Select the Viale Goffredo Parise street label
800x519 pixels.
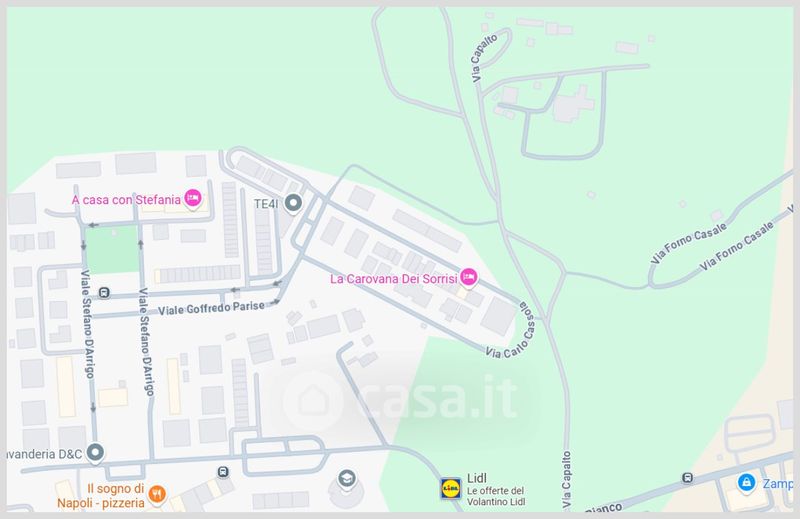[211, 308]
